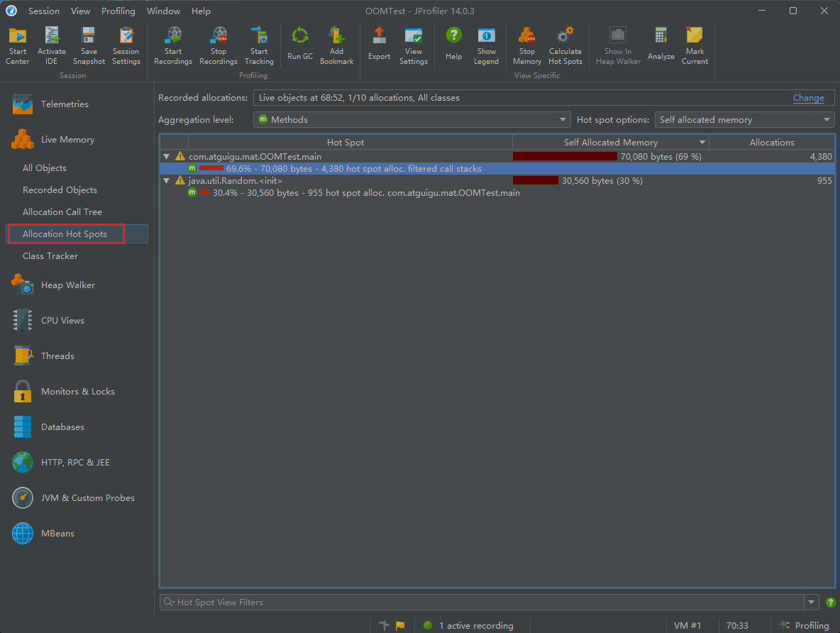Open Hot spot options dropdown

tap(745, 119)
